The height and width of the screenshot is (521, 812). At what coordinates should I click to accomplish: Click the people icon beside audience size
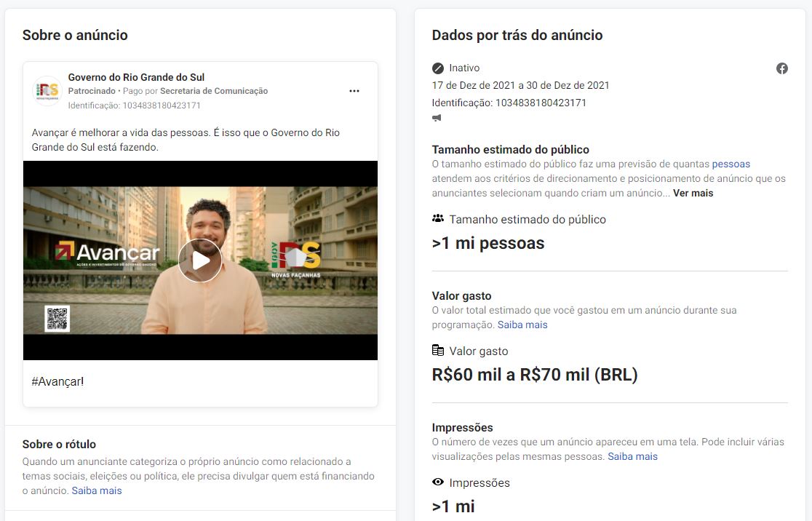(x=438, y=218)
